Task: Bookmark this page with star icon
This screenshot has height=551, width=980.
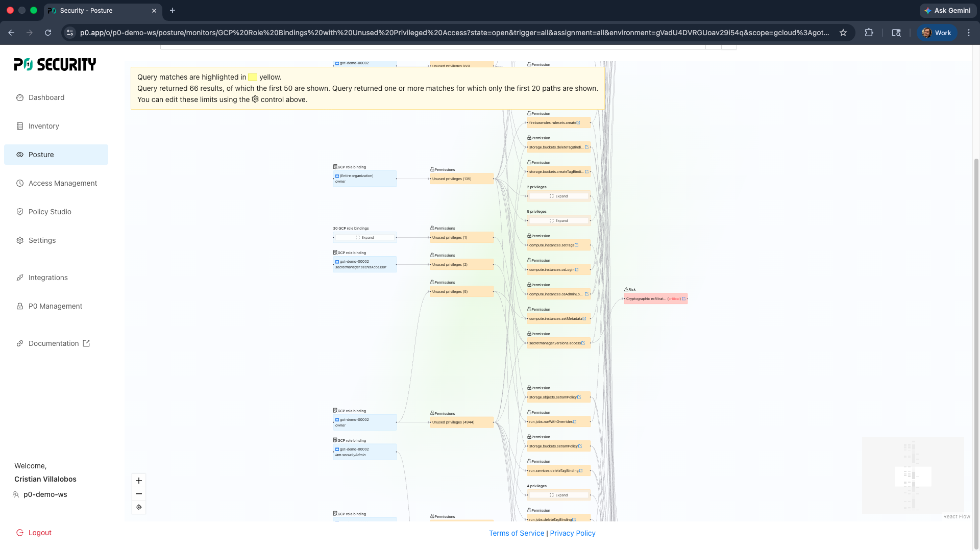Action: 843,33
